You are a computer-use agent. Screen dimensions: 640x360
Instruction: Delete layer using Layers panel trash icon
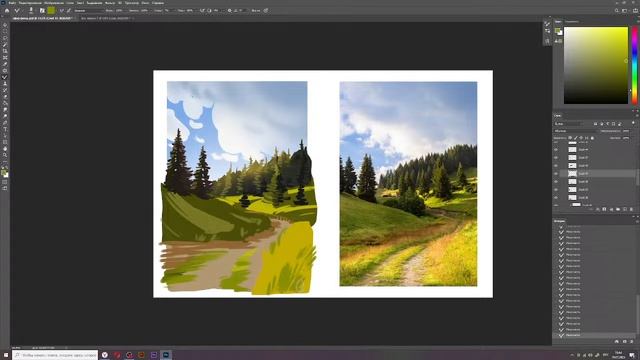[631, 209]
